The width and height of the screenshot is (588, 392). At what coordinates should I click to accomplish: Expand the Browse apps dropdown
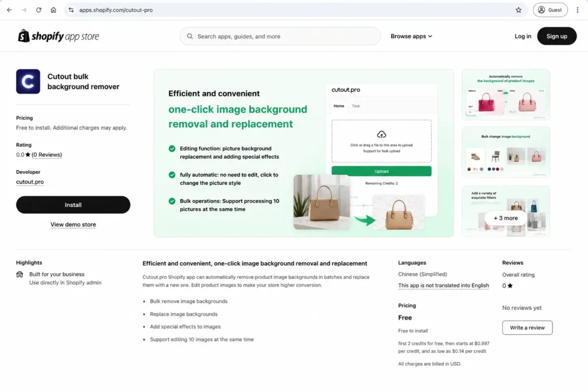pos(411,36)
